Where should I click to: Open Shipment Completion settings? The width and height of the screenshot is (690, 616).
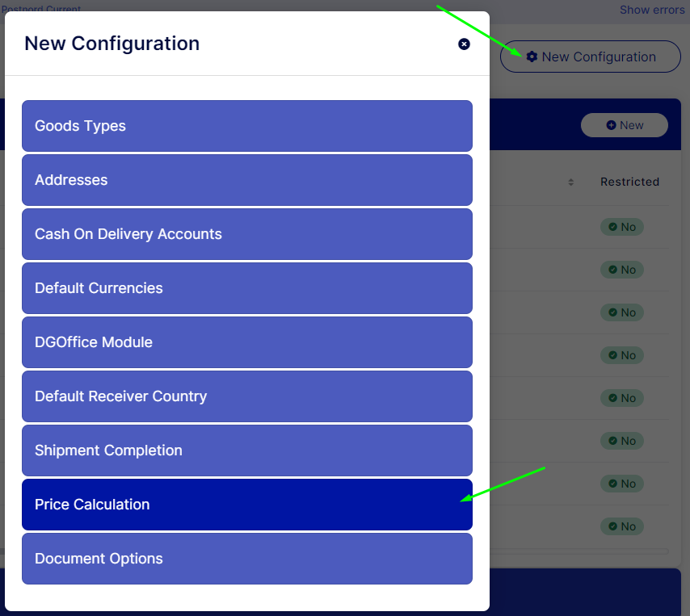tap(246, 450)
